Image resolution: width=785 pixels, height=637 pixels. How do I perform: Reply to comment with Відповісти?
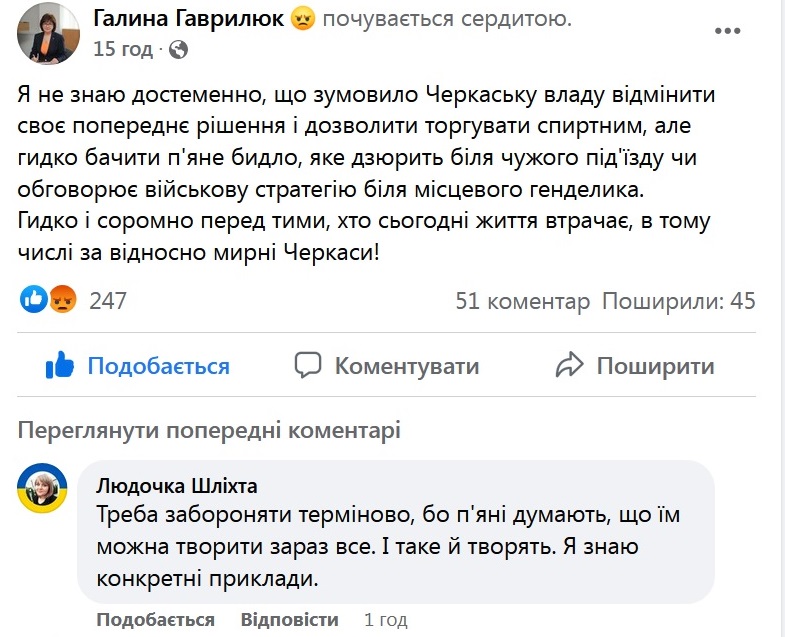(x=290, y=620)
